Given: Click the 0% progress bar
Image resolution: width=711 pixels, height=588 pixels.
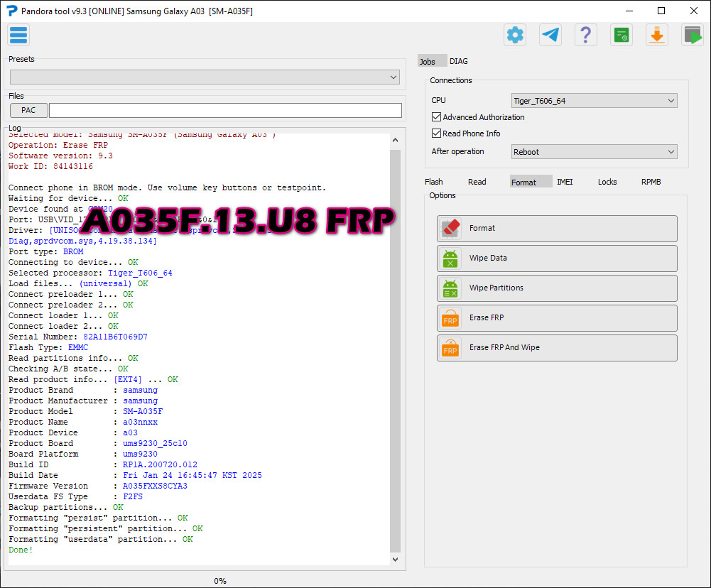Looking at the screenshot, I should point(220,581).
